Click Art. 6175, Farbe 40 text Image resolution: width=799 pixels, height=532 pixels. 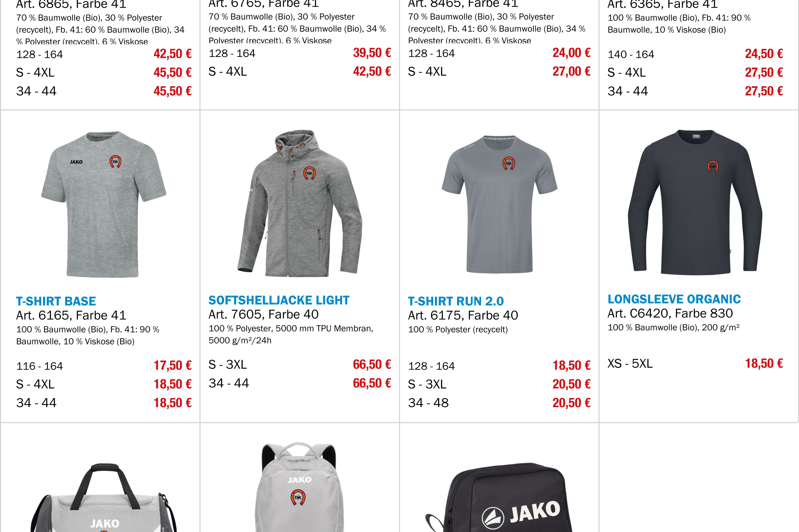(463, 315)
